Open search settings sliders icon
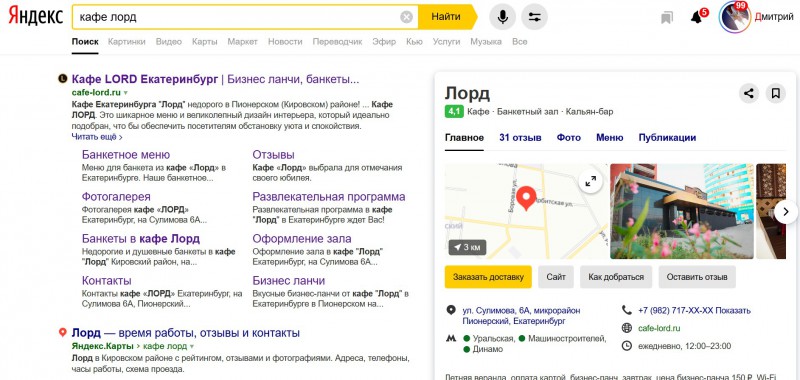 tap(534, 17)
